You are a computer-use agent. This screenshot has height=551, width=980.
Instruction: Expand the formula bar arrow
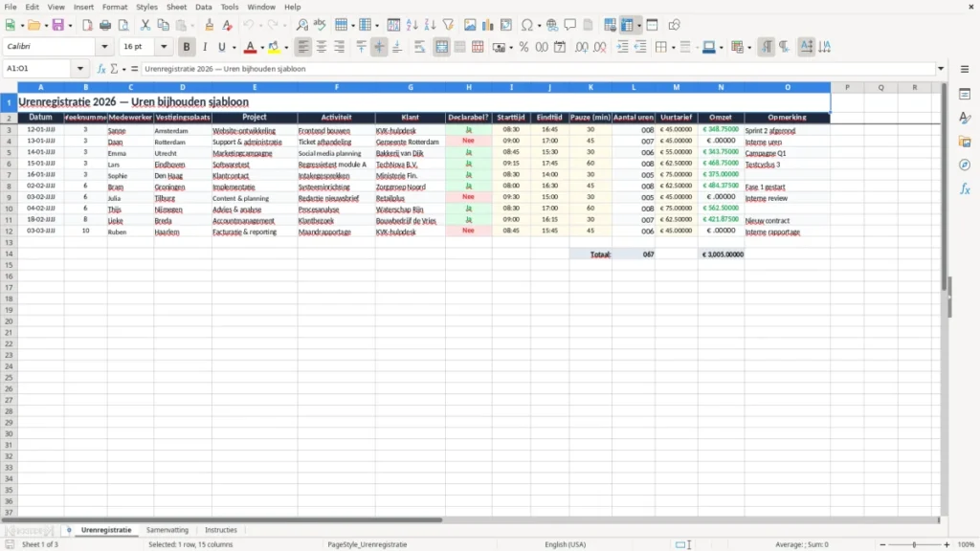point(941,69)
